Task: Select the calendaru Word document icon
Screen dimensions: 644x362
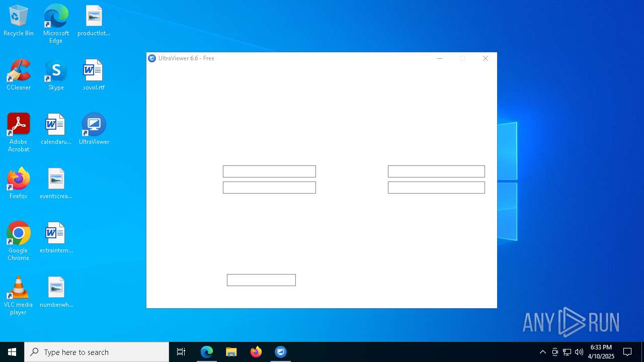Action: [x=56, y=130]
